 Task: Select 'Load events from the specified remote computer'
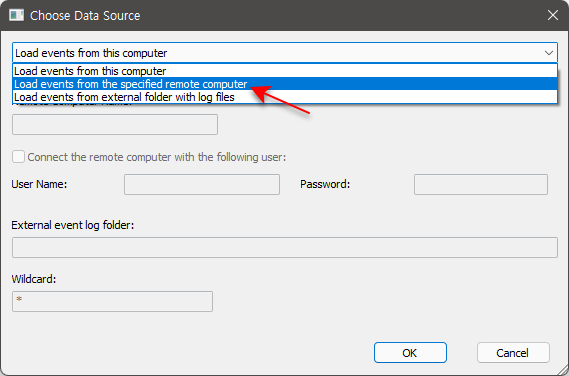(285, 84)
